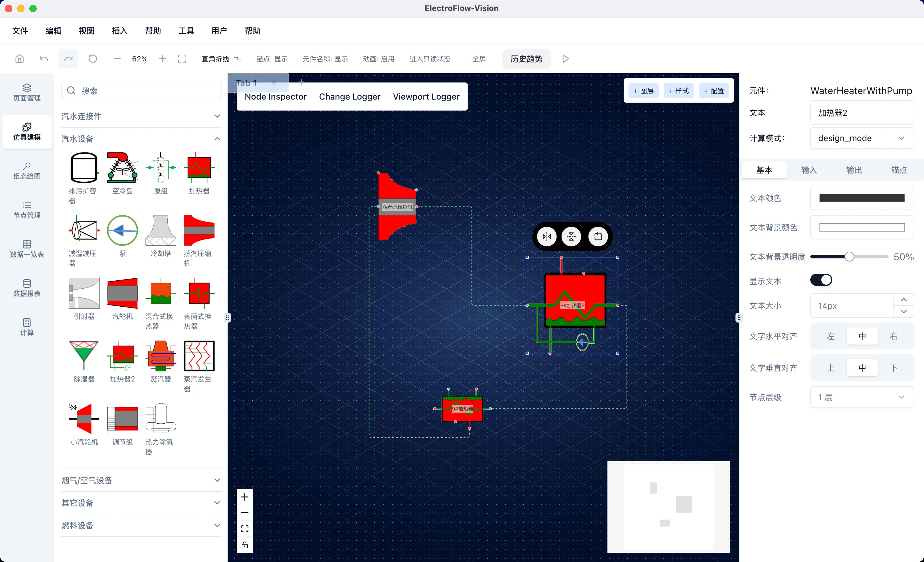Zoom out with the toolbar minus icon
Image resolution: width=924 pixels, height=562 pixels.
click(117, 59)
